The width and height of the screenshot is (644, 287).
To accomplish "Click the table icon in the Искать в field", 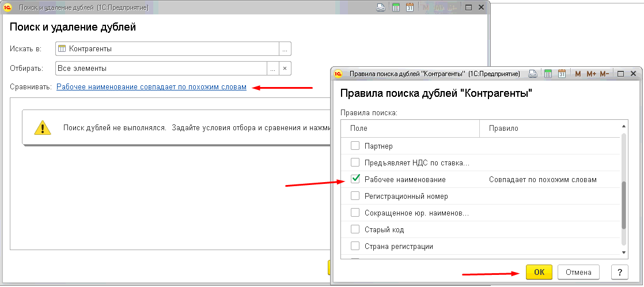I will point(62,48).
